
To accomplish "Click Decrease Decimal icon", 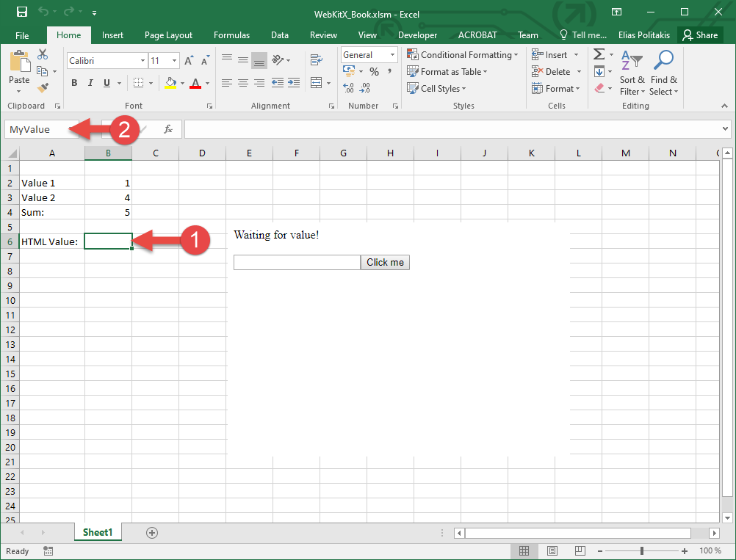I will [365, 87].
